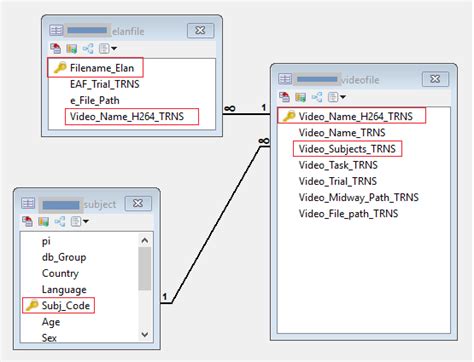Click the red stacked-sheets icon in the subject toolbar

tap(27, 221)
